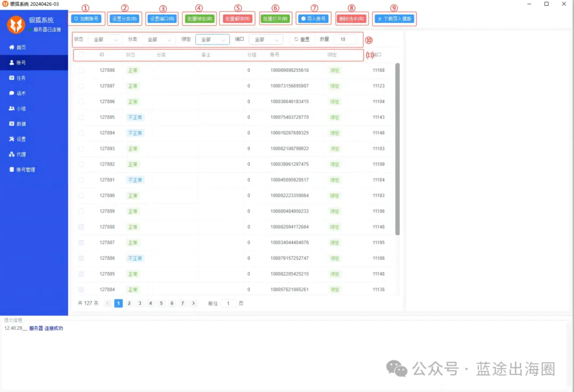574x392 pixels.
Task: Click the 重置 reset button
Action: [302, 39]
